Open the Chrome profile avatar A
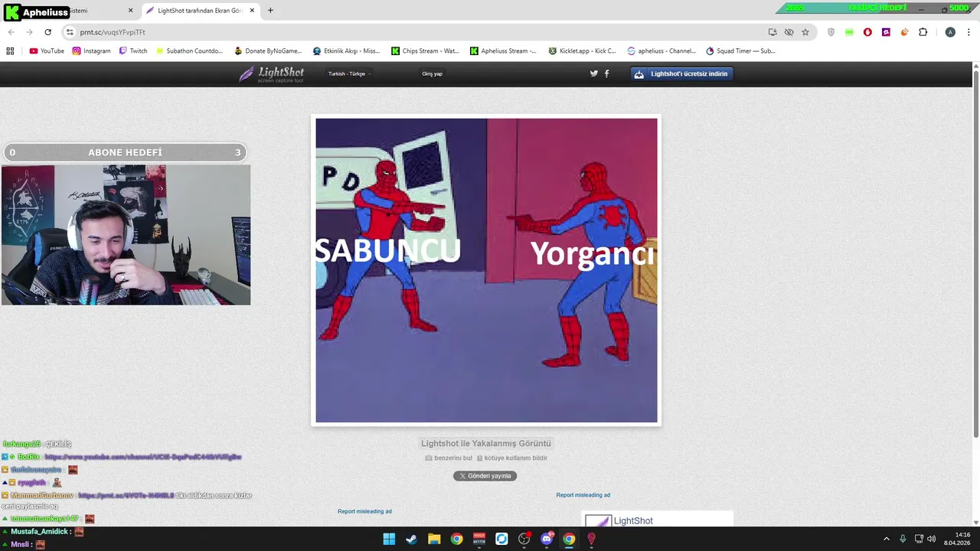The width and height of the screenshot is (980, 551). [x=950, y=32]
